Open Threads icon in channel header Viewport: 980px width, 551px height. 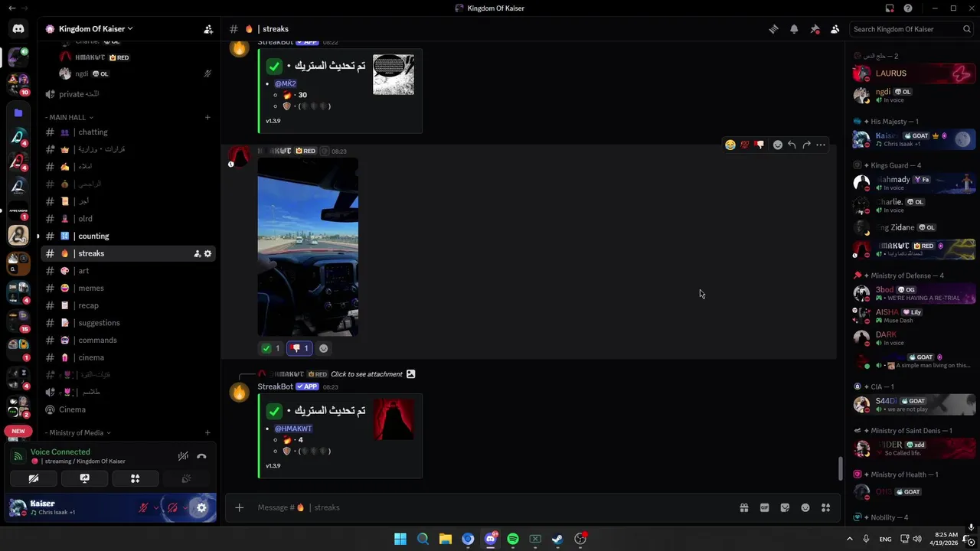[x=773, y=29]
